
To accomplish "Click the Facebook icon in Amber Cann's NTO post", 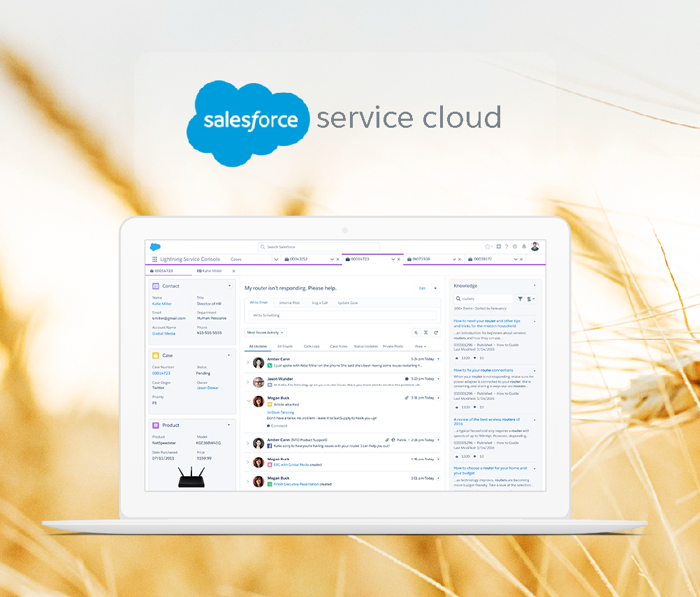I will (x=270, y=445).
